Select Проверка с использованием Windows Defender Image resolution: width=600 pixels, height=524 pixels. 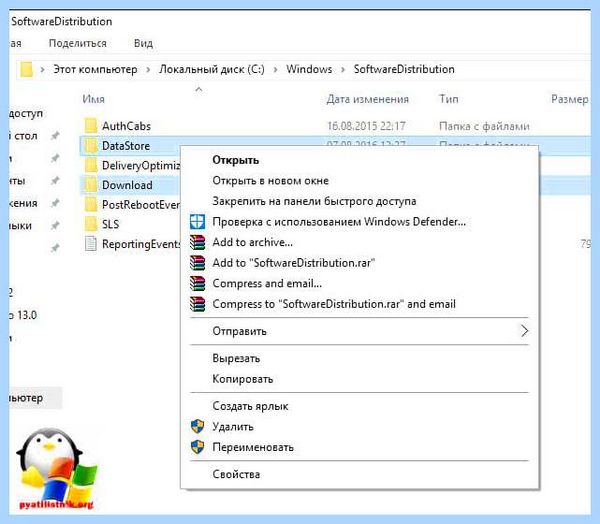click(x=339, y=222)
